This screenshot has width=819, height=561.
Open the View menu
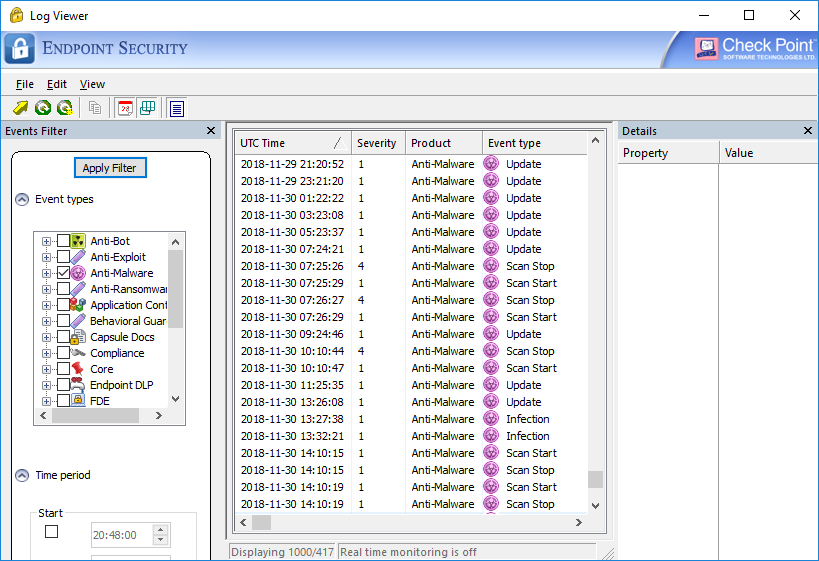click(x=92, y=84)
